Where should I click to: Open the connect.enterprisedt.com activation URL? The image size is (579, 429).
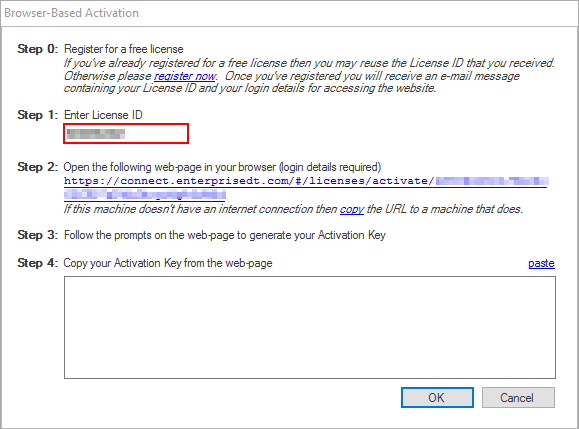point(306,181)
